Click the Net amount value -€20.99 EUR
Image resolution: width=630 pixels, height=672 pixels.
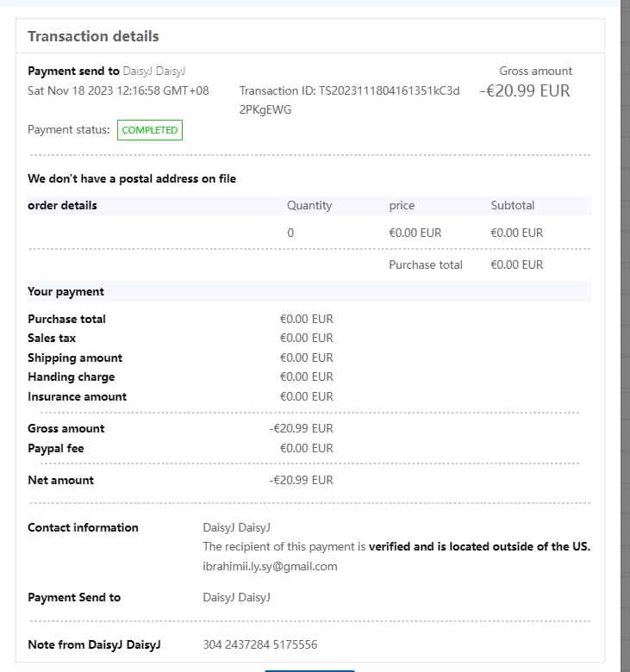click(301, 480)
